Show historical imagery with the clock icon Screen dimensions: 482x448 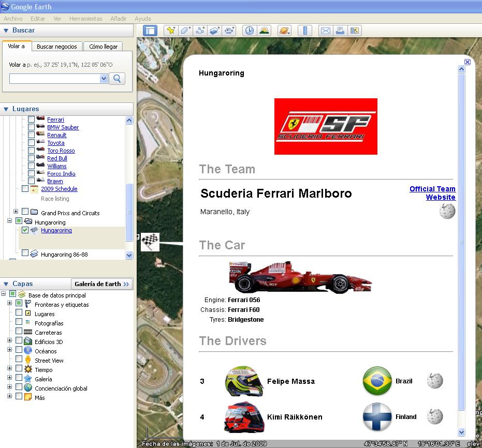[250, 31]
